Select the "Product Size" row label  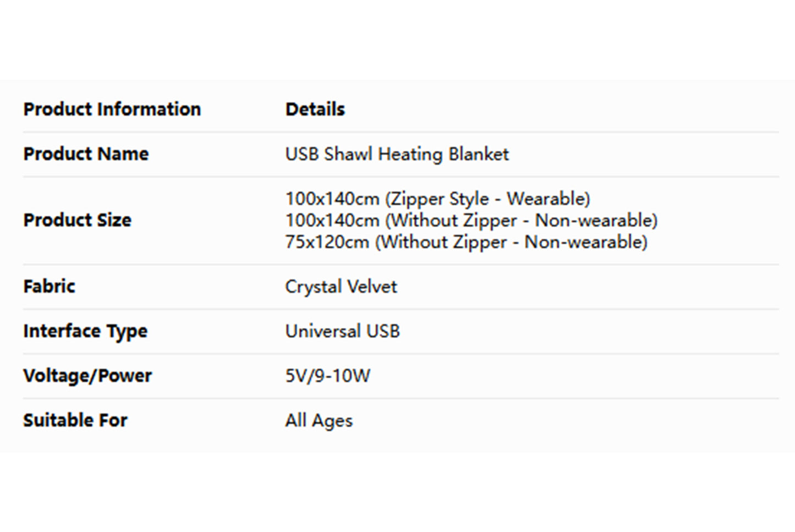pyautogui.click(x=77, y=220)
